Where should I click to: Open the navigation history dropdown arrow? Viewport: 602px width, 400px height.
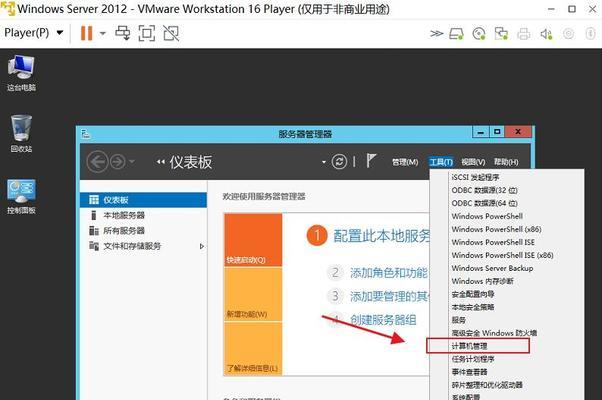pos(132,162)
